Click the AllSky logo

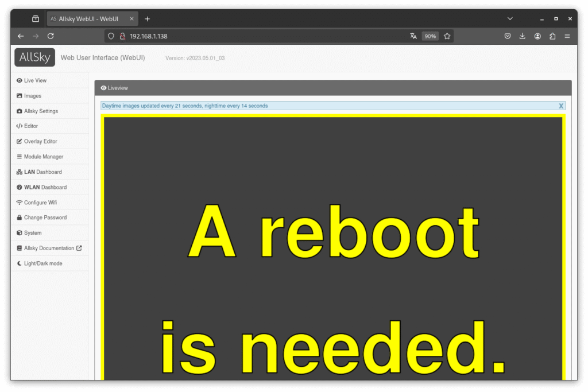pos(34,57)
